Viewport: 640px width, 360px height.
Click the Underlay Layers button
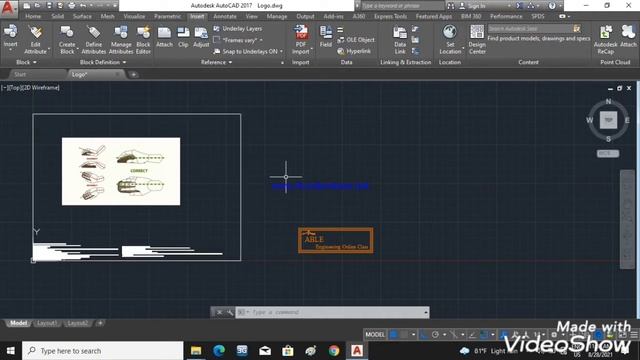click(x=238, y=29)
